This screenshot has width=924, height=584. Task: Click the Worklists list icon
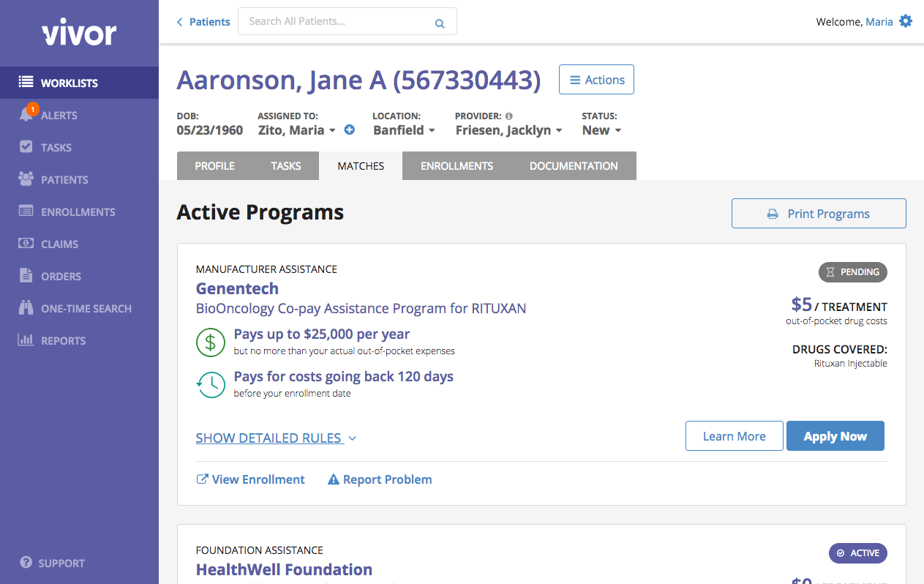[26, 82]
